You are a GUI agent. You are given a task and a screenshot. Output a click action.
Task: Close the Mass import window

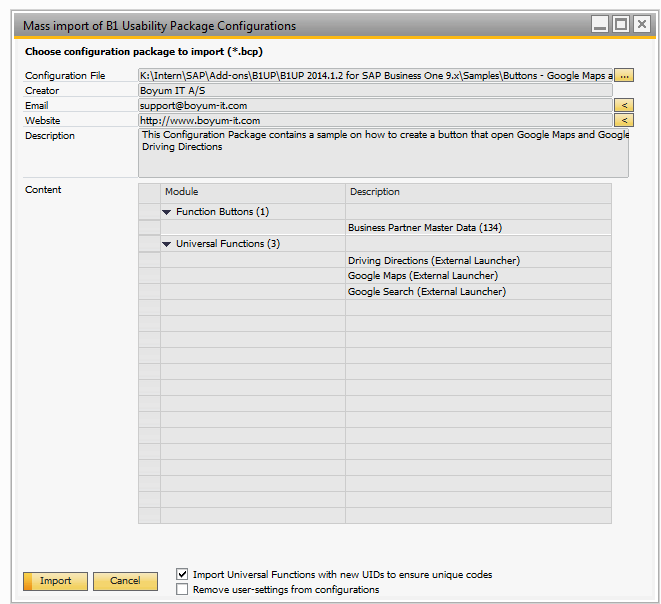point(642,25)
